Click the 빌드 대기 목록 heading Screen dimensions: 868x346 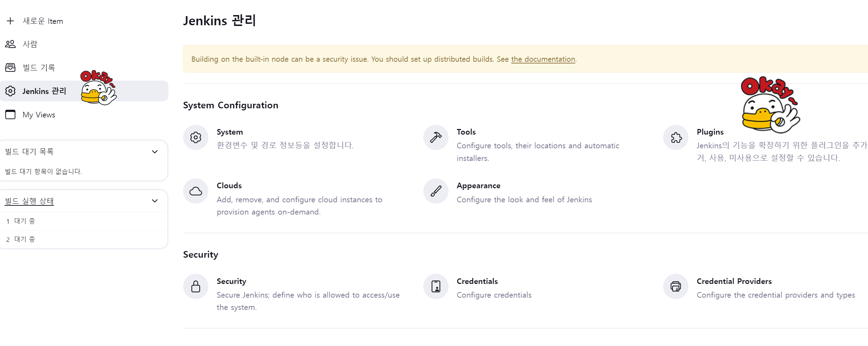click(29, 152)
